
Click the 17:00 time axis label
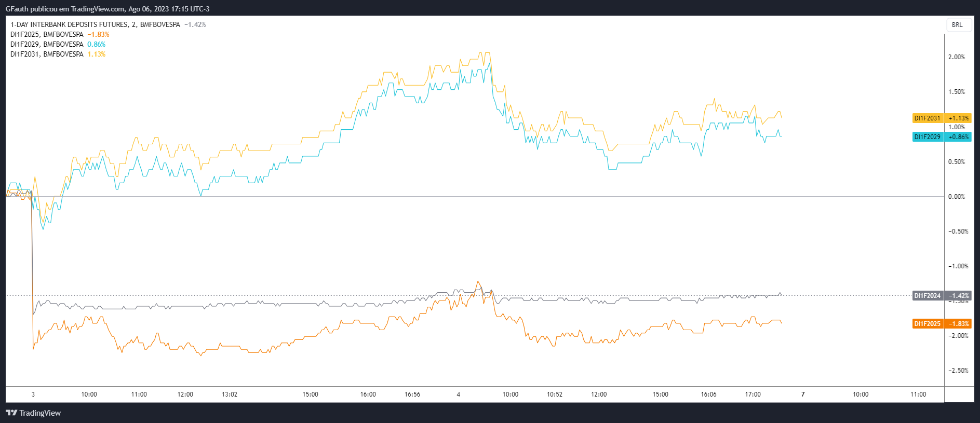pyautogui.click(x=753, y=394)
